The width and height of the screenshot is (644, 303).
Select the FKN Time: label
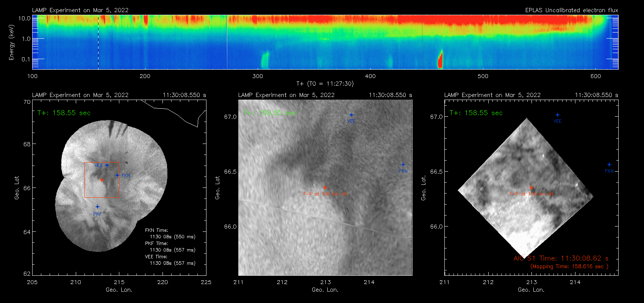pyautogui.click(x=156, y=230)
